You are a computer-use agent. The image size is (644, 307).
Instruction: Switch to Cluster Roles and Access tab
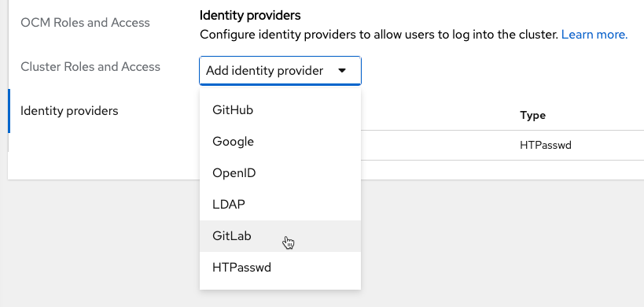pyautogui.click(x=90, y=67)
